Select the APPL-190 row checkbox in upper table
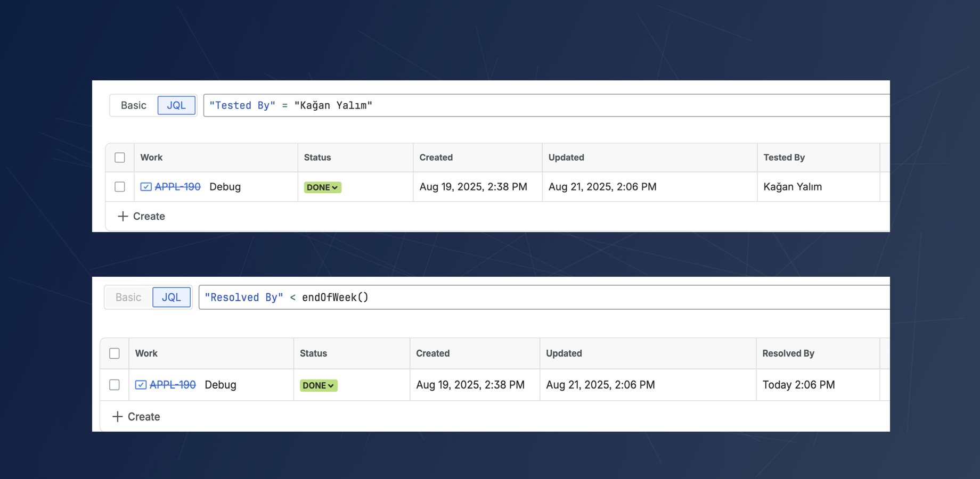Viewport: 980px width, 479px height. 120,187
